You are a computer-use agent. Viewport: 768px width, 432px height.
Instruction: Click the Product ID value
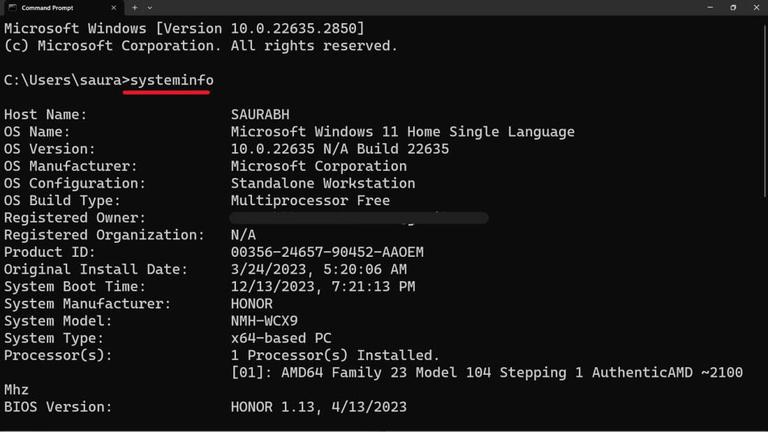tap(327, 252)
